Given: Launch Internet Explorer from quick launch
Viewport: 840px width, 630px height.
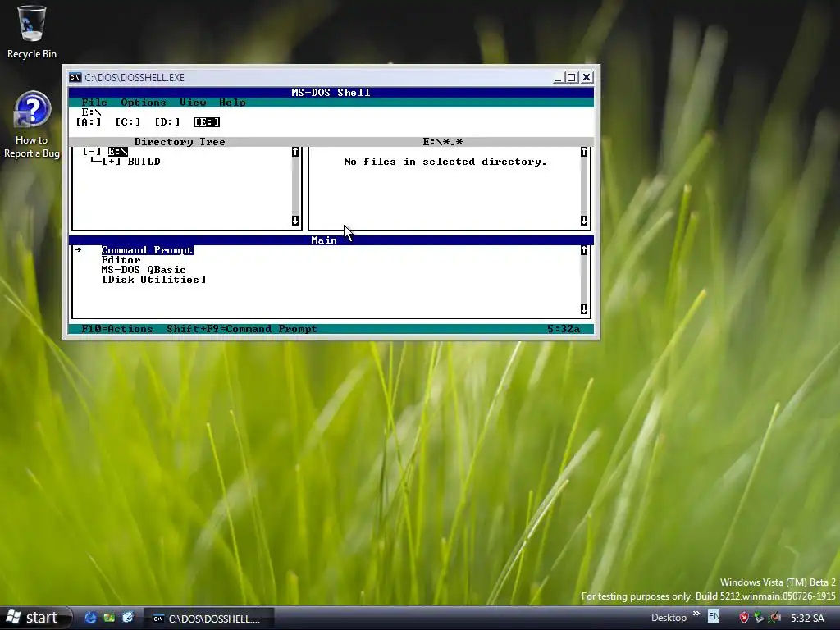Looking at the screenshot, I should pyautogui.click(x=91, y=618).
